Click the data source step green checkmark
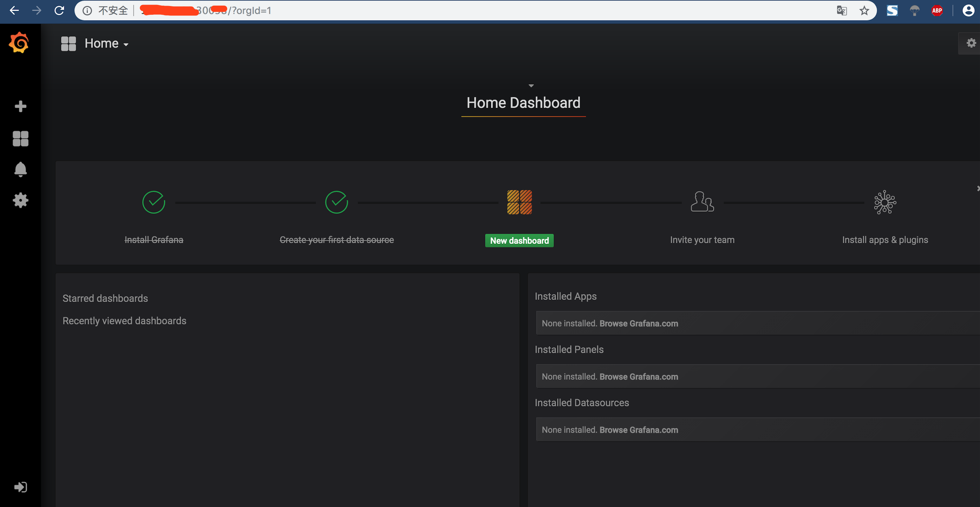The width and height of the screenshot is (980, 507). pyautogui.click(x=337, y=202)
